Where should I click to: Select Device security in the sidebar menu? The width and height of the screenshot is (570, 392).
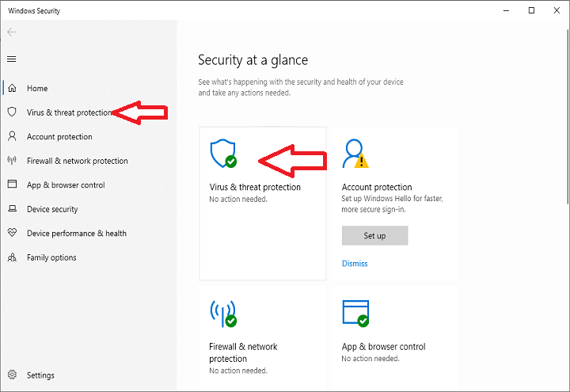52,209
